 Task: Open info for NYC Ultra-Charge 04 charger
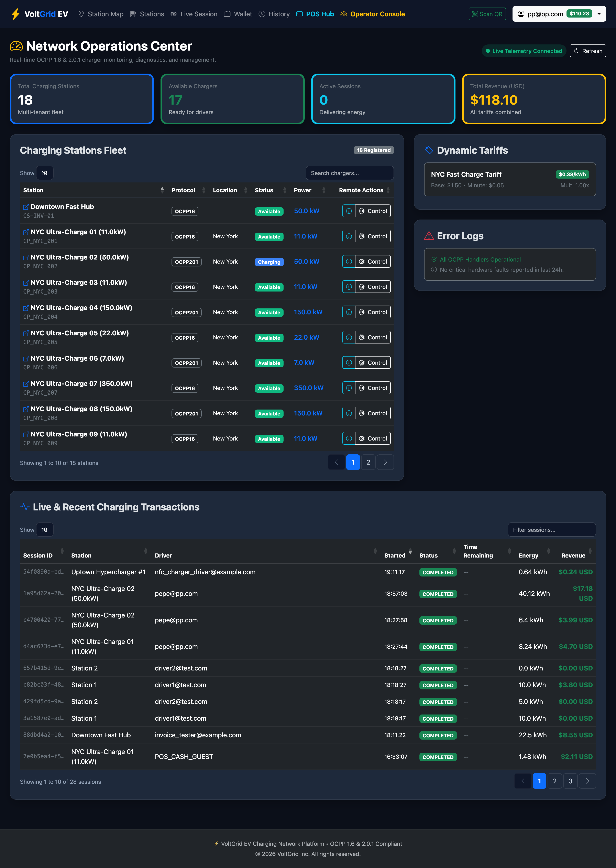[x=349, y=312]
